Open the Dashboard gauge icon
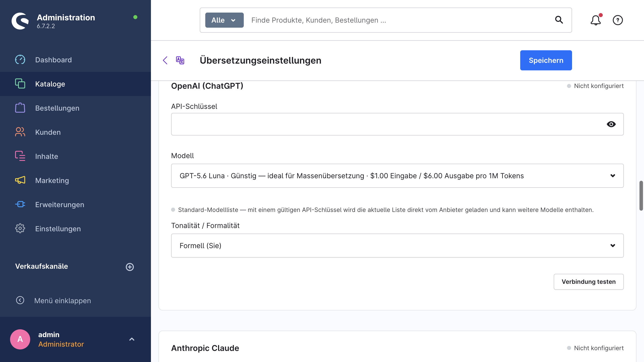The height and width of the screenshot is (362, 644). click(x=20, y=60)
